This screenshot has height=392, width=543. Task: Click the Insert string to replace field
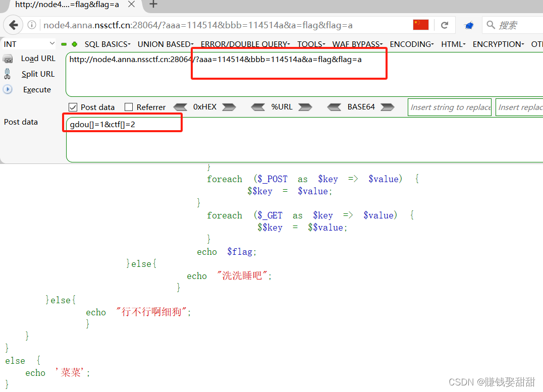pyautogui.click(x=449, y=107)
